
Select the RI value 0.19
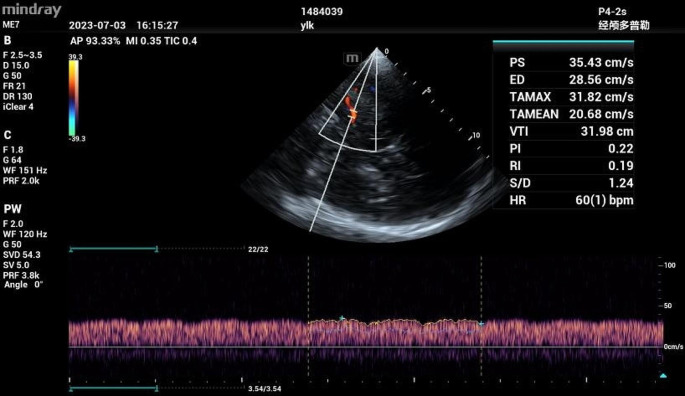click(x=621, y=166)
